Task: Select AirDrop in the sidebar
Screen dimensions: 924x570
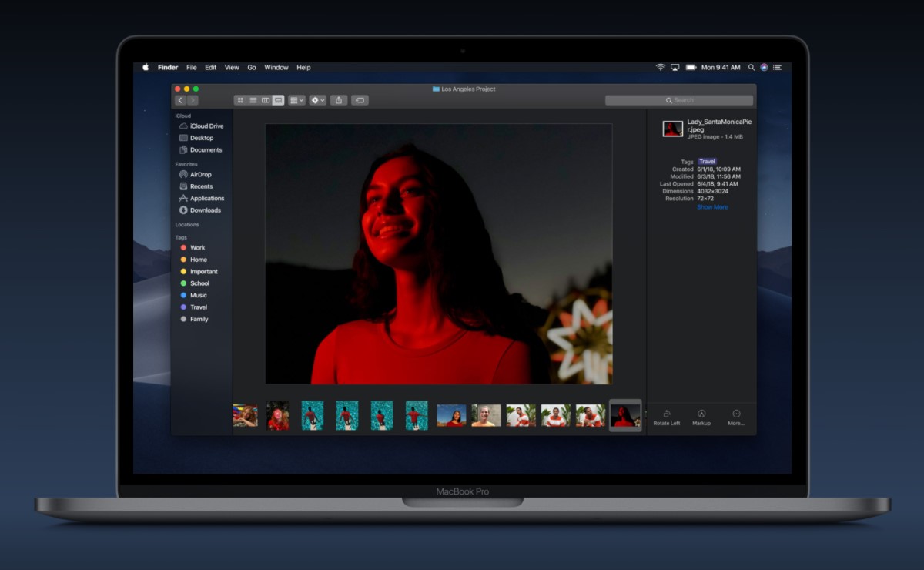Action: [202, 174]
